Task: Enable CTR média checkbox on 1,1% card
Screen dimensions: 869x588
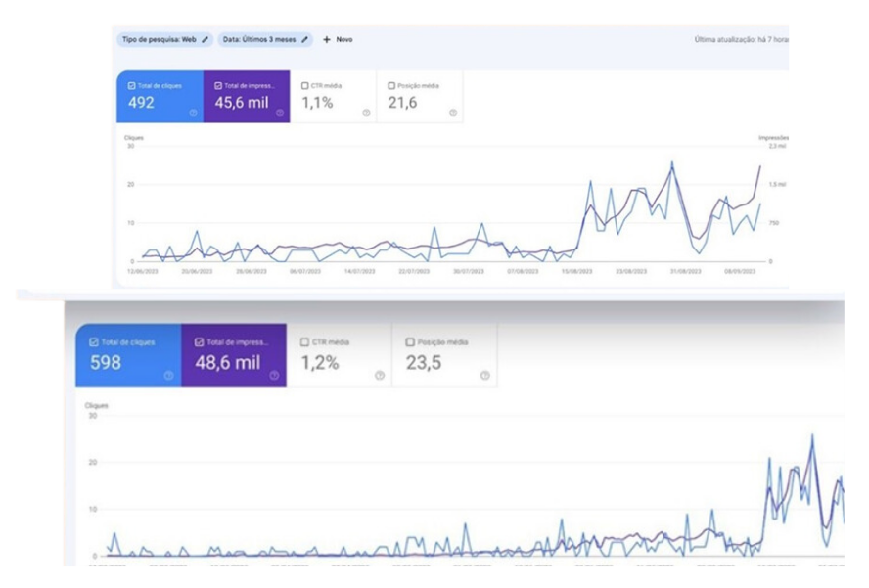Action: 305,86
